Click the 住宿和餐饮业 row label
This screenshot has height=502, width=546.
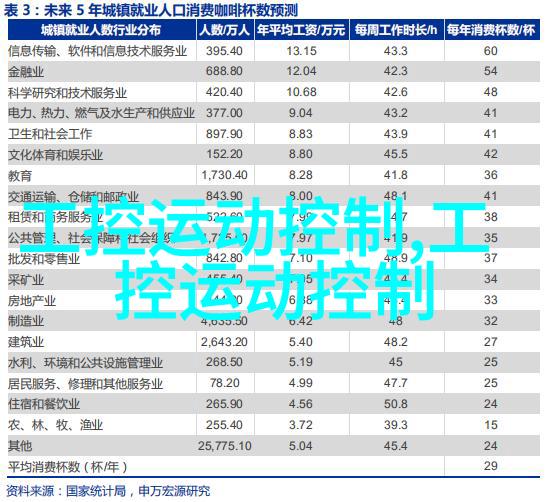(44, 404)
